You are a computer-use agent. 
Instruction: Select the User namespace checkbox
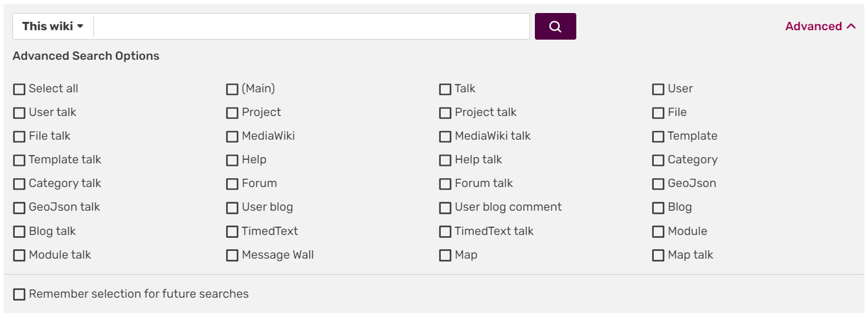click(659, 89)
